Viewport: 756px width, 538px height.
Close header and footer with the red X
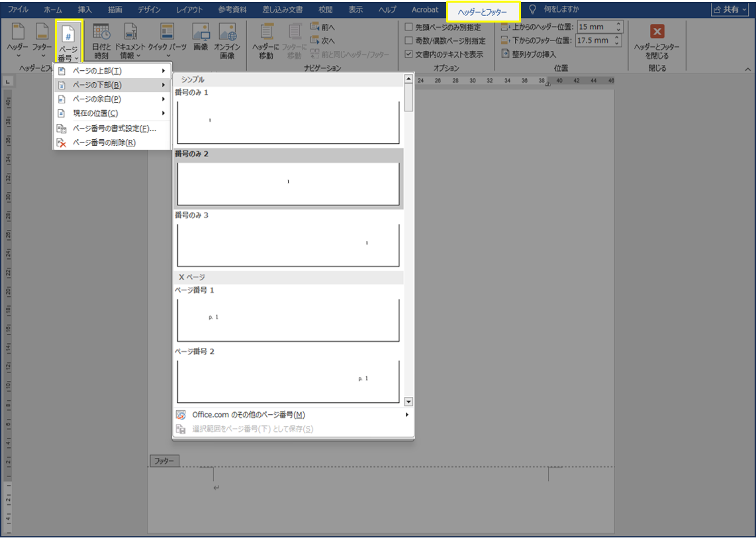(x=657, y=32)
